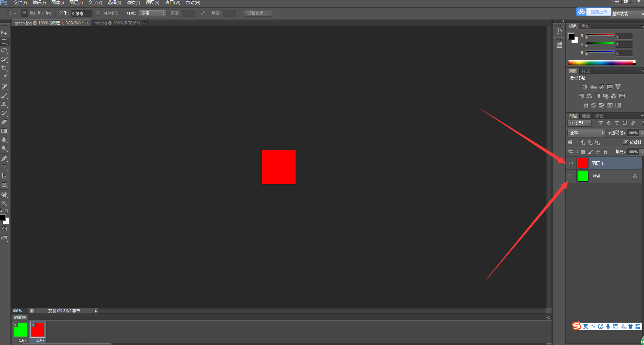Click the 调整边缘... button
The image size is (644, 345).
coord(257,13)
